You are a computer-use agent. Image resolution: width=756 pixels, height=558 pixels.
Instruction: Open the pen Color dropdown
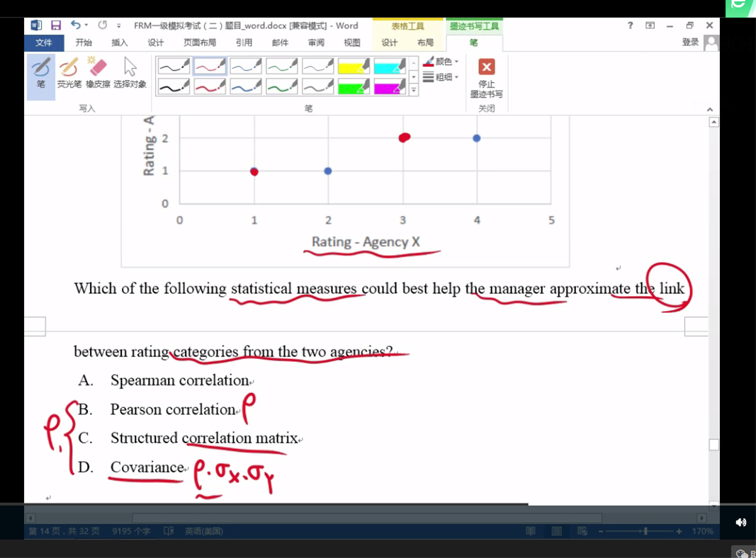[x=441, y=62]
